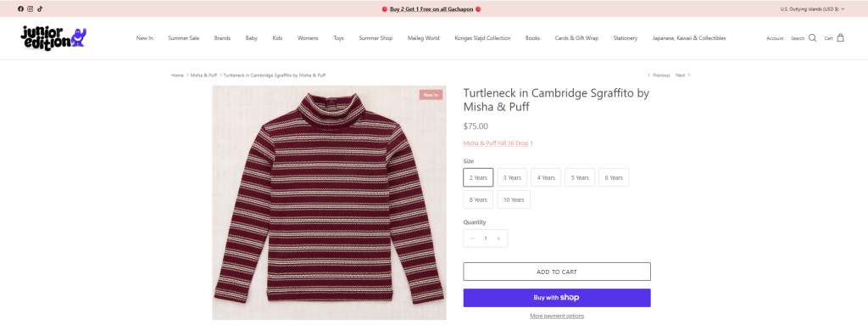Screen dimensions: 868x325
Task: Click the Buy with Shop button
Action: pos(557,298)
